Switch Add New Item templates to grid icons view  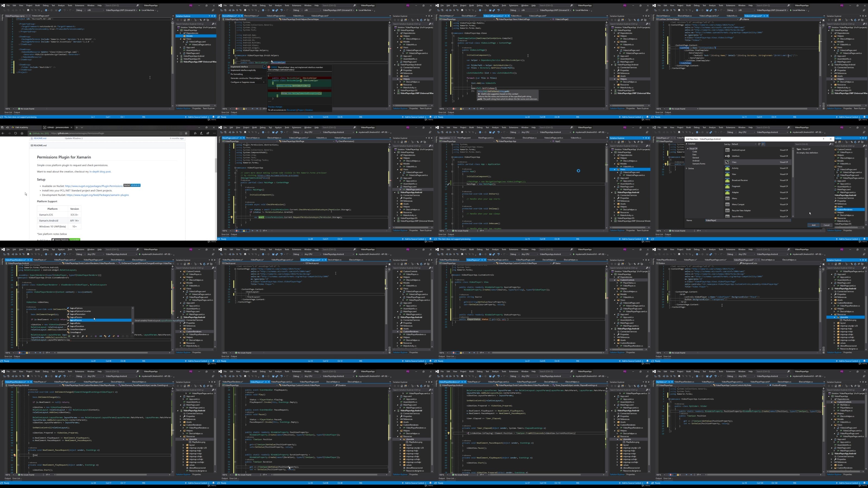759,144
